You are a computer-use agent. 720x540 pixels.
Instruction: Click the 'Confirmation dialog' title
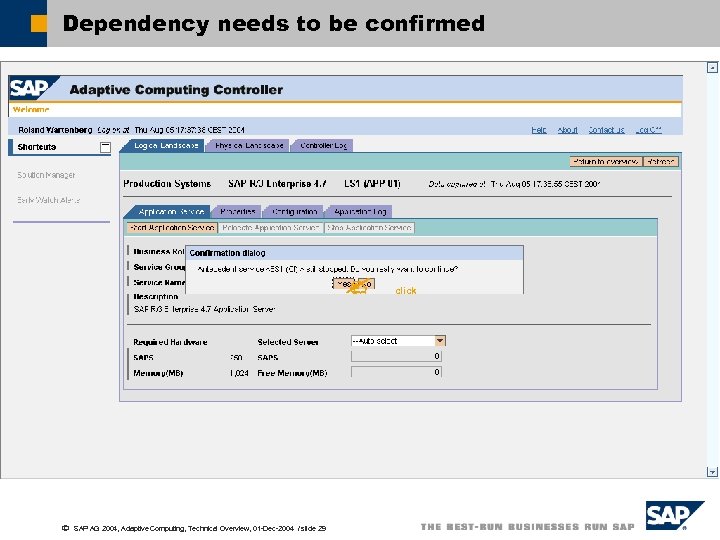(x=227, y=253)
